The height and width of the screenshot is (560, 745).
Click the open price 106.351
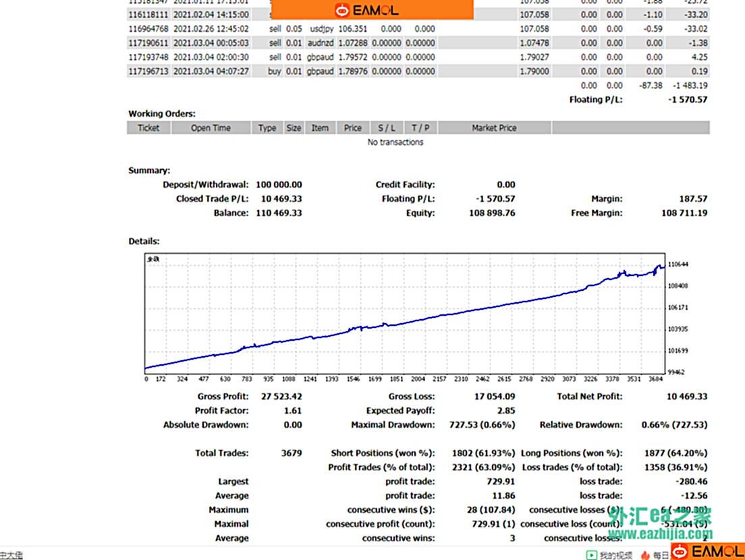(x=352, y=29)
